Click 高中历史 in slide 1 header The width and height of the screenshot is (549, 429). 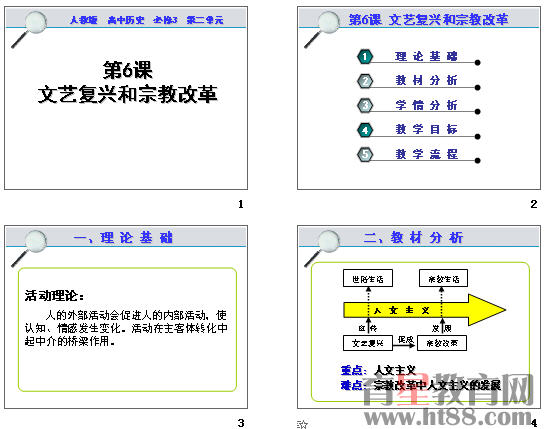pos(126,20)
